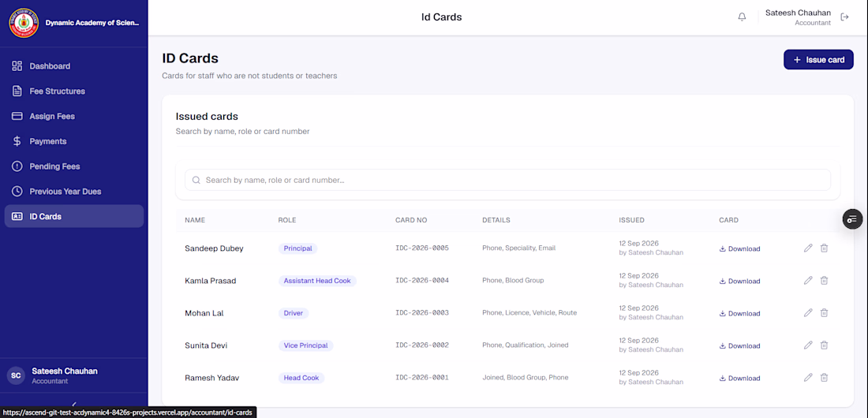
Task: Download Mohan Lal's ID card
Action: point(739,313)
